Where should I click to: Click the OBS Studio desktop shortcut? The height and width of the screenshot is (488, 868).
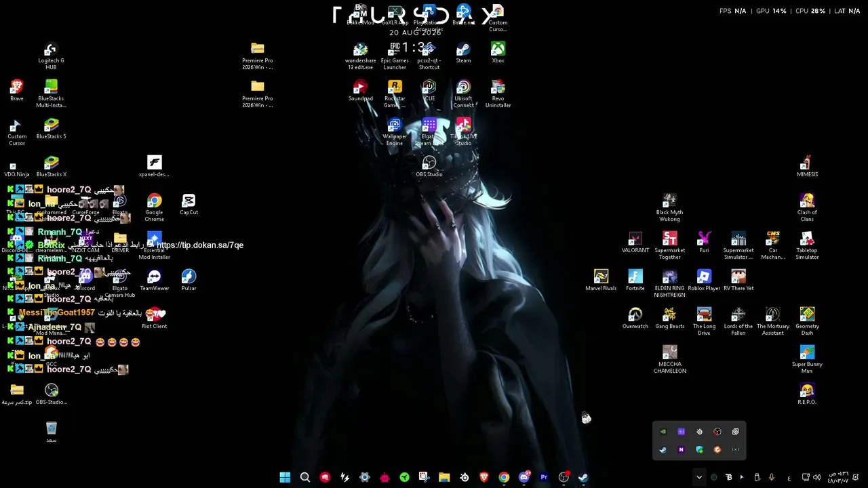point(429,167)
